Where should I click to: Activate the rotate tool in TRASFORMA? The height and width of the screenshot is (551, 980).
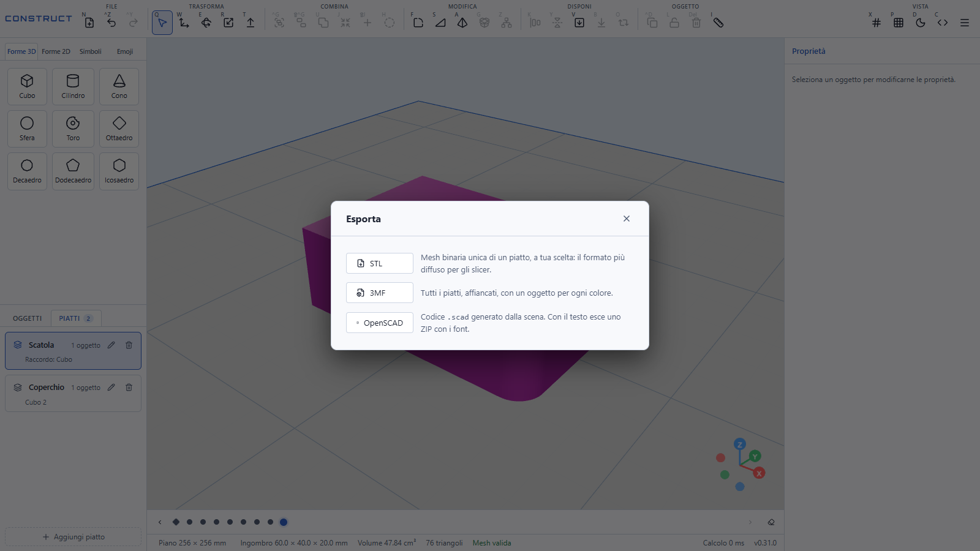(206, 23)
